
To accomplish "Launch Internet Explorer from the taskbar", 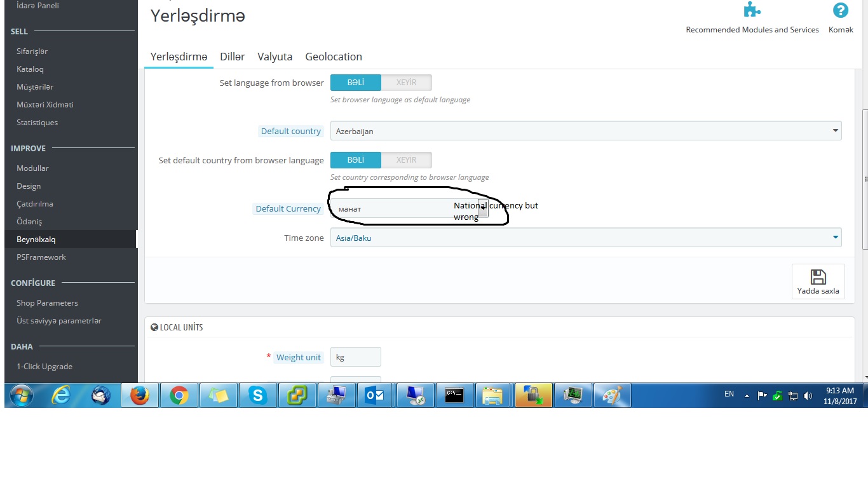I will pyautogui.click(x=61, y=395).
